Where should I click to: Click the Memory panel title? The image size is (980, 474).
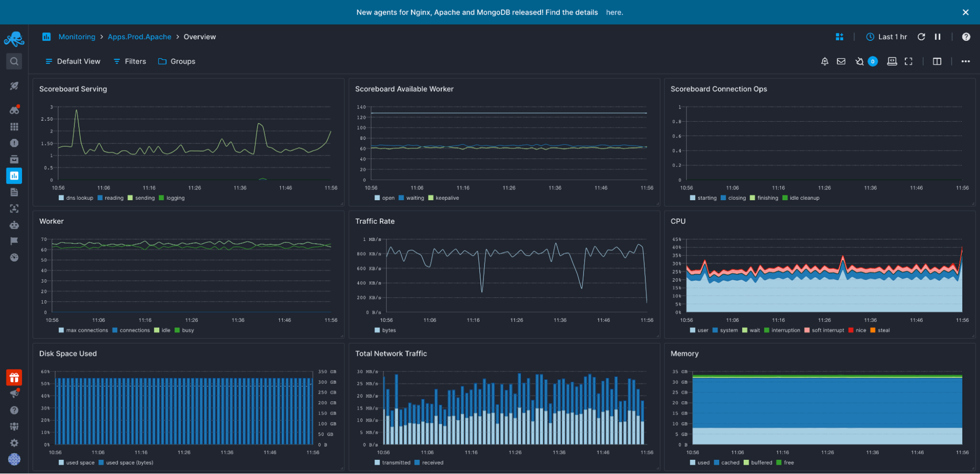coord(684,354)
